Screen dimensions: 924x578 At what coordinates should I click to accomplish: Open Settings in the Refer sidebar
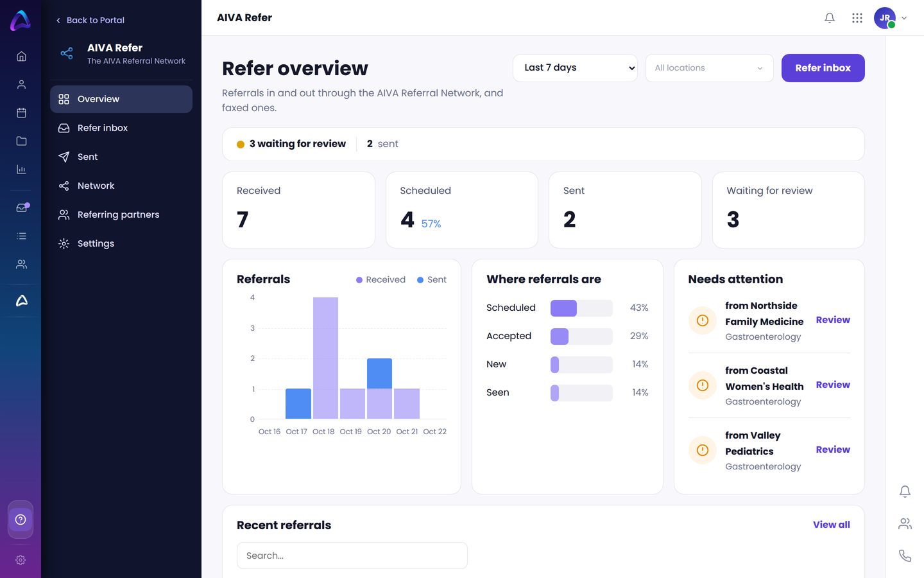tap(121, 243)
